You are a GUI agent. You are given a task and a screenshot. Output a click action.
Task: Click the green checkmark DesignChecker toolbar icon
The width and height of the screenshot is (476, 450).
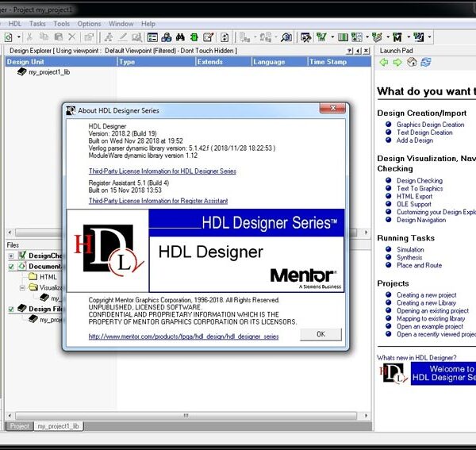click(x=321, y=37)
